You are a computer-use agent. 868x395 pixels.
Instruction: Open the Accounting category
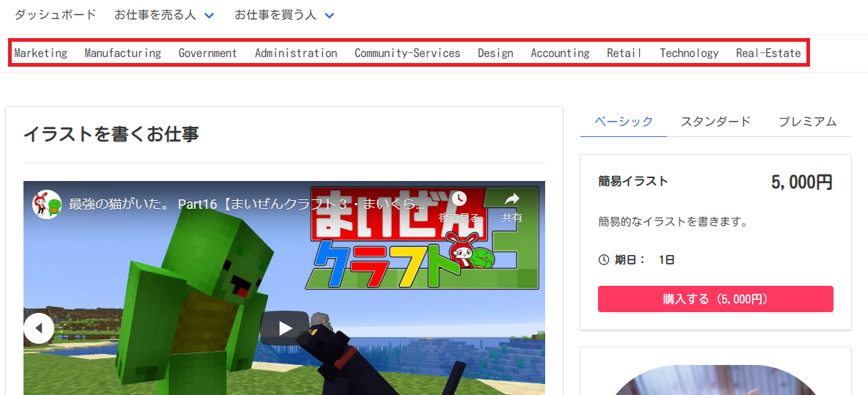tap(561, 53)
